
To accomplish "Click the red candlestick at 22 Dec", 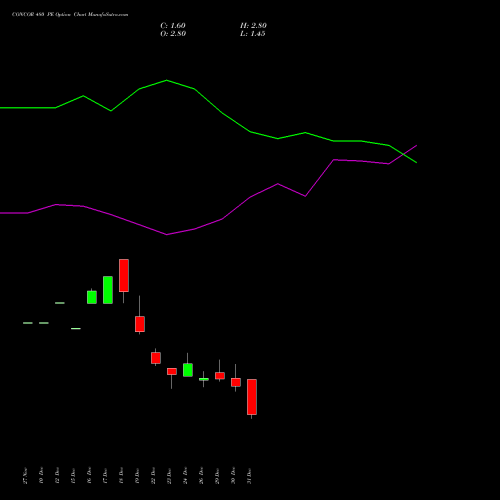I will [x=156, y=358].
